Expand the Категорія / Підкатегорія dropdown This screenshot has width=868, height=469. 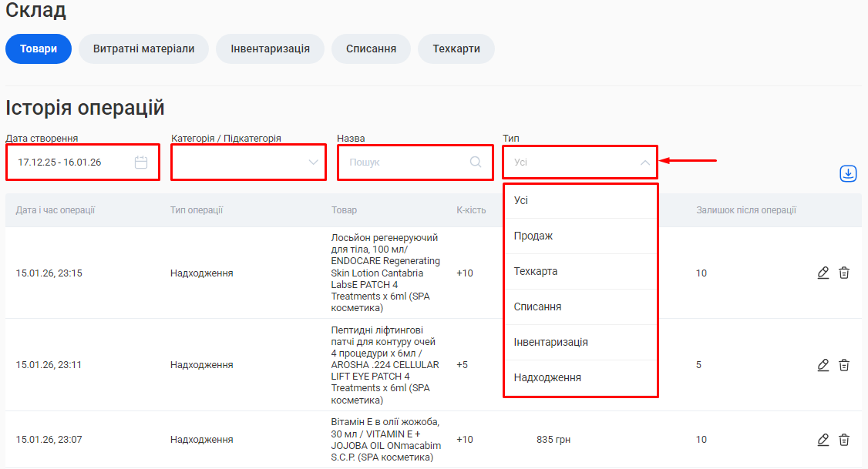313,162
